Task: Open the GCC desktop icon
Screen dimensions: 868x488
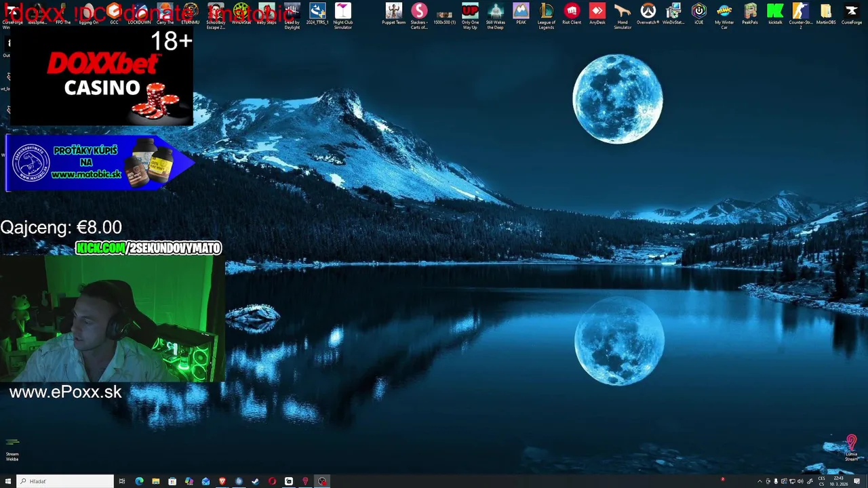Action: click(114, 14)
